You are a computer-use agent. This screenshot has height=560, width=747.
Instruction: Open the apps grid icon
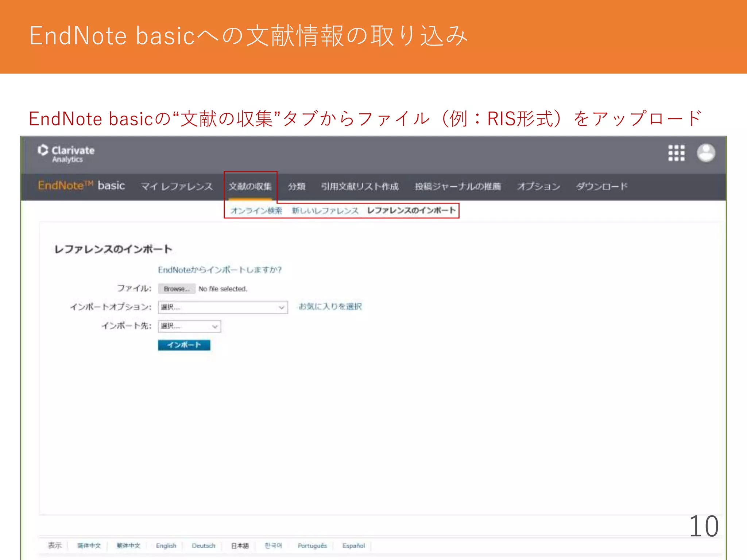point(676,153)
